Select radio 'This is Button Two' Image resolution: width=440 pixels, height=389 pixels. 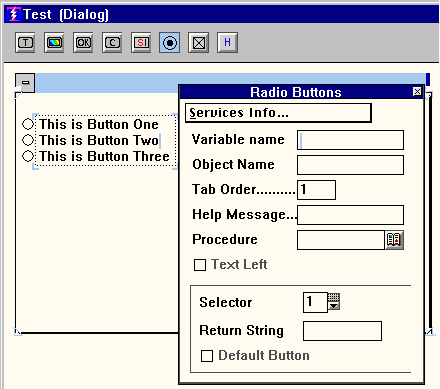click(28, 140)
